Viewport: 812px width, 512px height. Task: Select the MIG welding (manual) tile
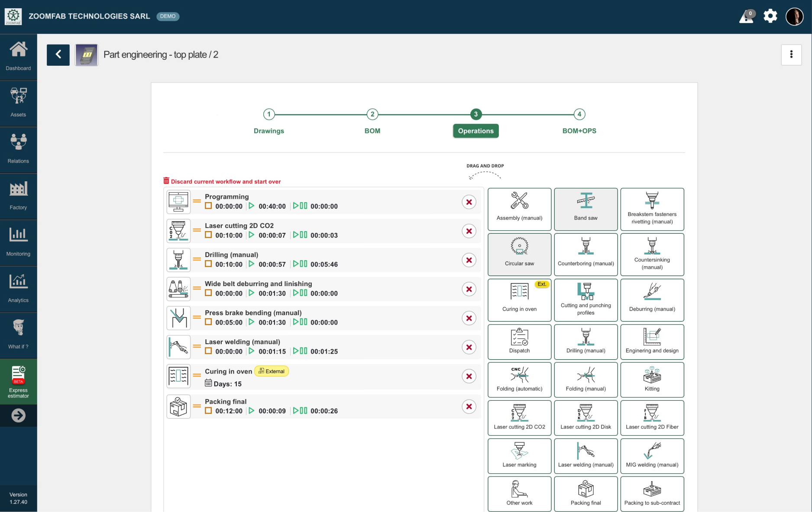(x=652, y=456)
